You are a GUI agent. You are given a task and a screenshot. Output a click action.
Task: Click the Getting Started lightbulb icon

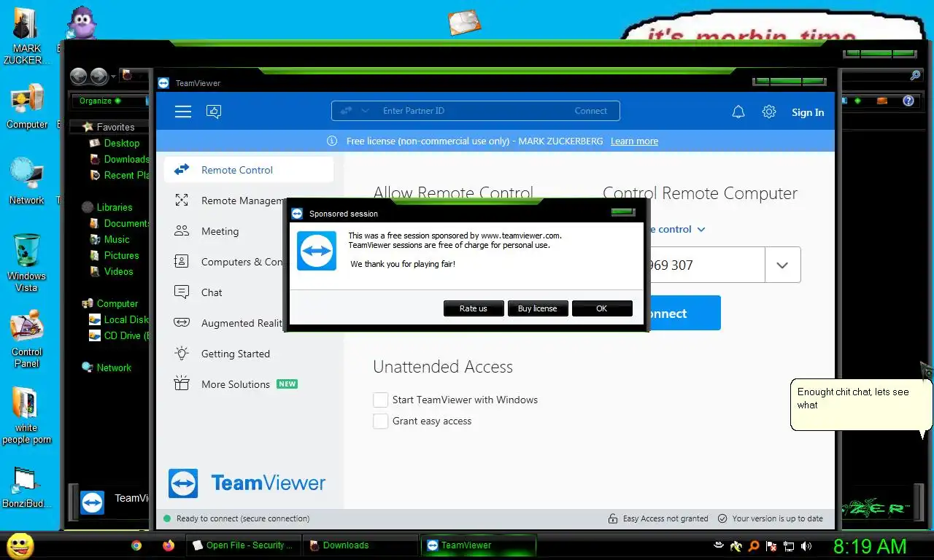[182, 354]
